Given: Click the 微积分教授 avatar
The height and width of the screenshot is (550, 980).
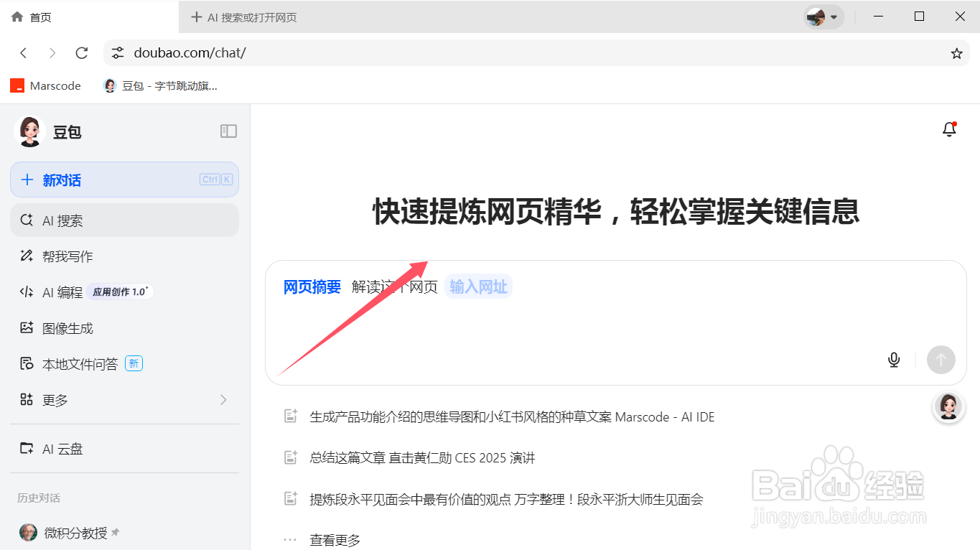Looking at the screenshot, I should pos(28,532).
